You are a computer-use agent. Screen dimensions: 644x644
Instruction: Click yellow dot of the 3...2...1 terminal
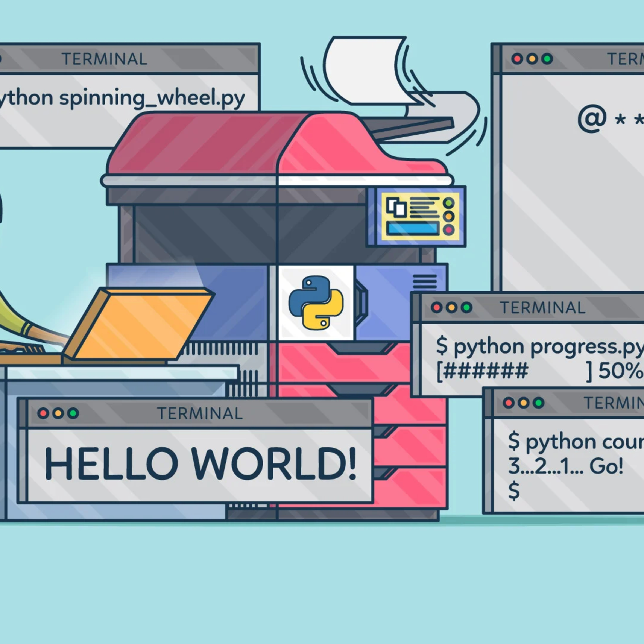click(x=523, y=403)
